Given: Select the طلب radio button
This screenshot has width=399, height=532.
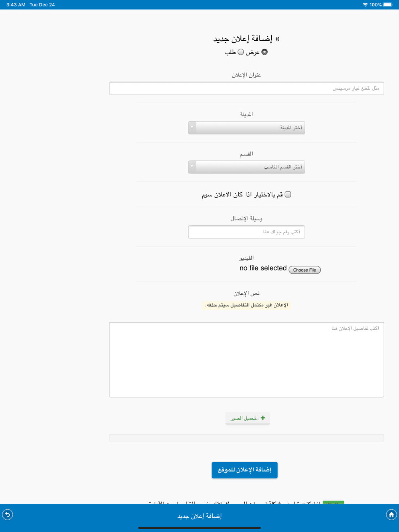Looking at the screenshot, I should (x=241, y=52).
